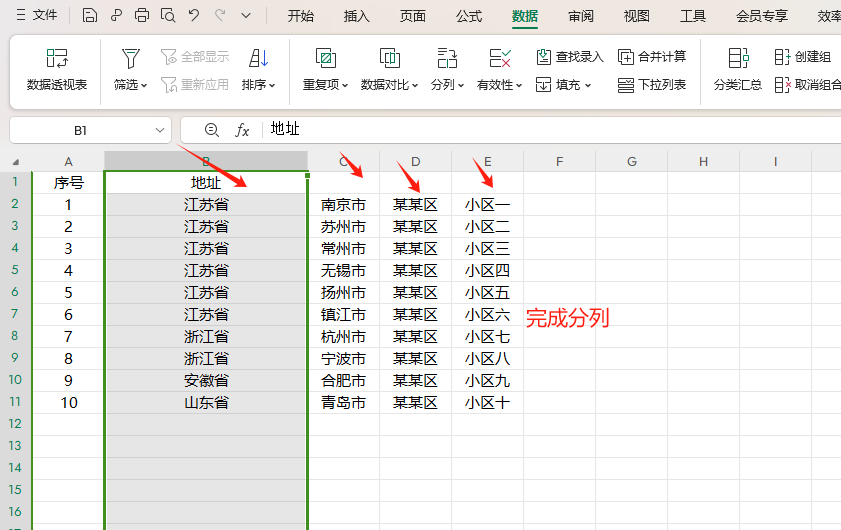Click the 有效性 validation icon
The width and height of the screenshot is (841, 530).
[499, 58]
